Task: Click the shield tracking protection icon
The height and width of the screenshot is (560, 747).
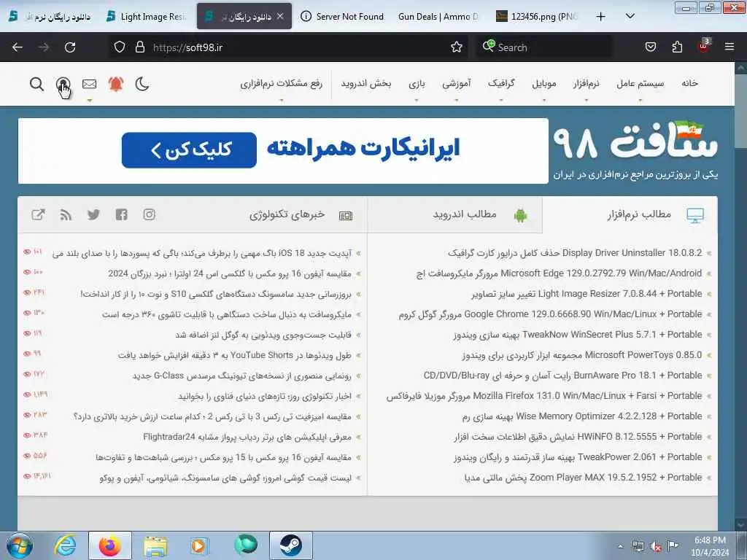Action: [120, 47]
